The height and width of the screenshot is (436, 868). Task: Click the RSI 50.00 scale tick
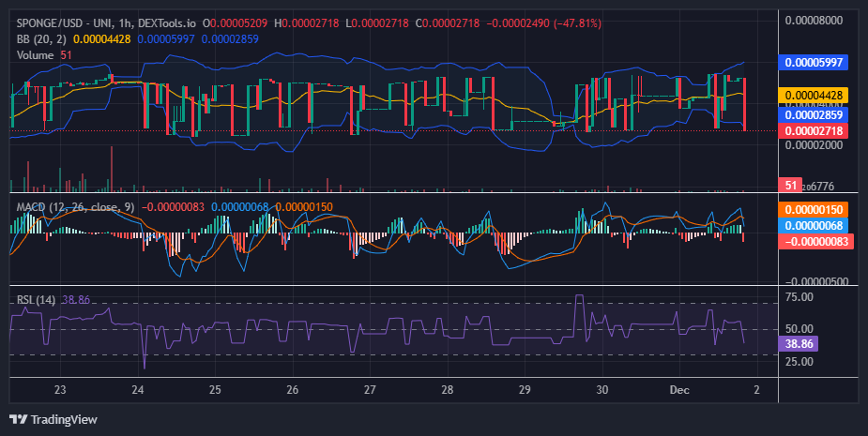799,329
